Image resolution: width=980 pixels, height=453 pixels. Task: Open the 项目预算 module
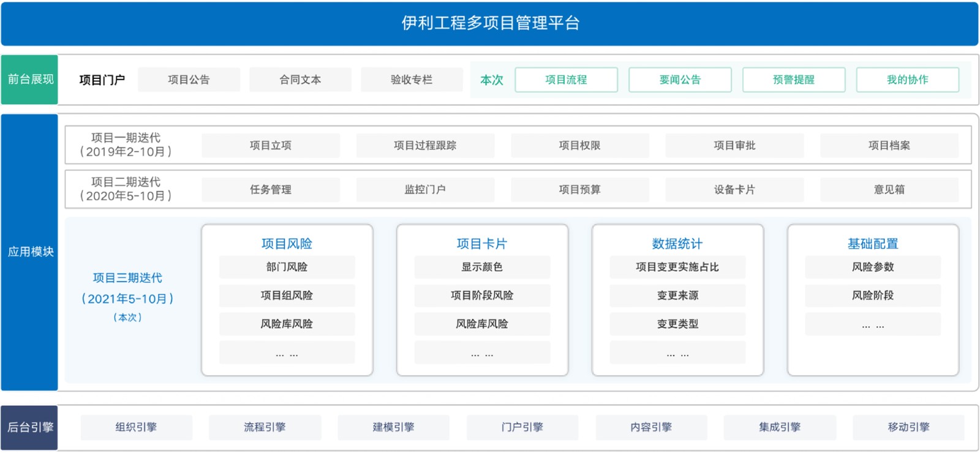point(580,190)
